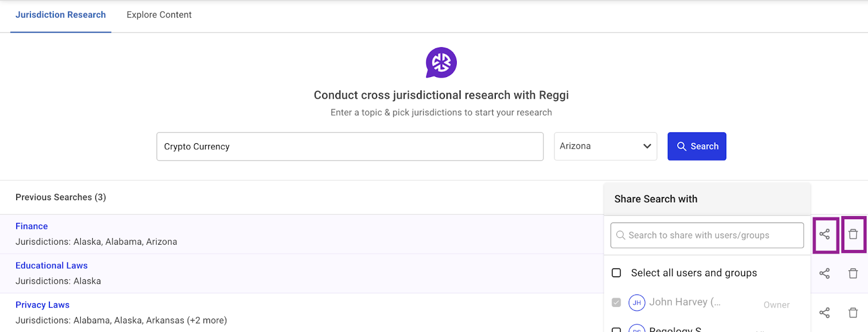Viewport: 868px width, 332px height.
Task: Focus the share with users/groups search box
Action: [x=707, y=235]
